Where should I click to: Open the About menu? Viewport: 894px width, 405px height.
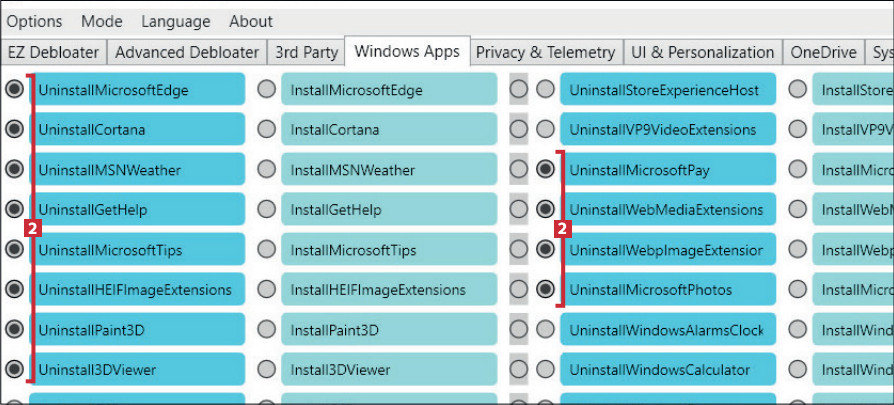[250, 21]
